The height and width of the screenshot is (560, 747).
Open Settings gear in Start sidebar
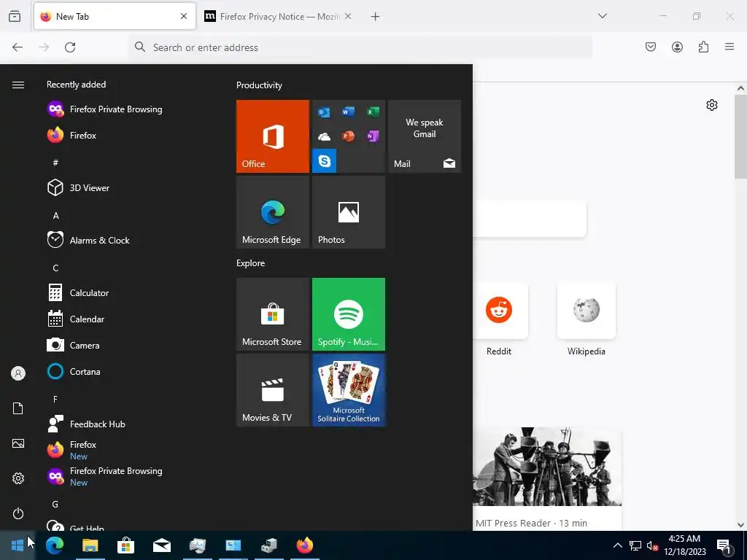[x=18, y=478]
